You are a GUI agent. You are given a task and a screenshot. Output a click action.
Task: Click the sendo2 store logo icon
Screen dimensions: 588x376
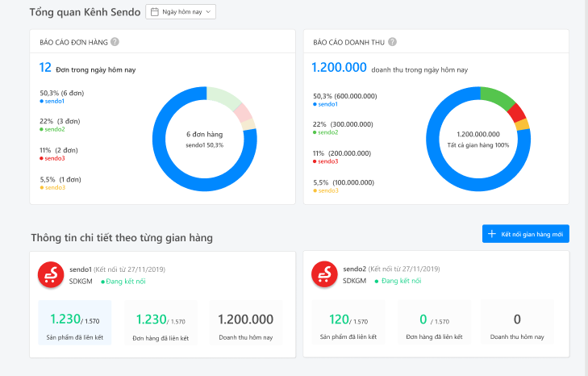[324, 275]
